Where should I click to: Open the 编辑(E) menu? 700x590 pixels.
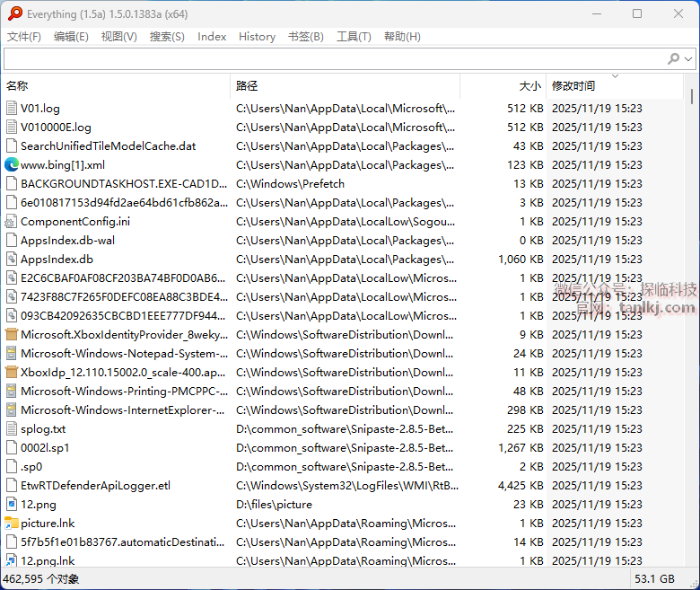click(71, 37)
